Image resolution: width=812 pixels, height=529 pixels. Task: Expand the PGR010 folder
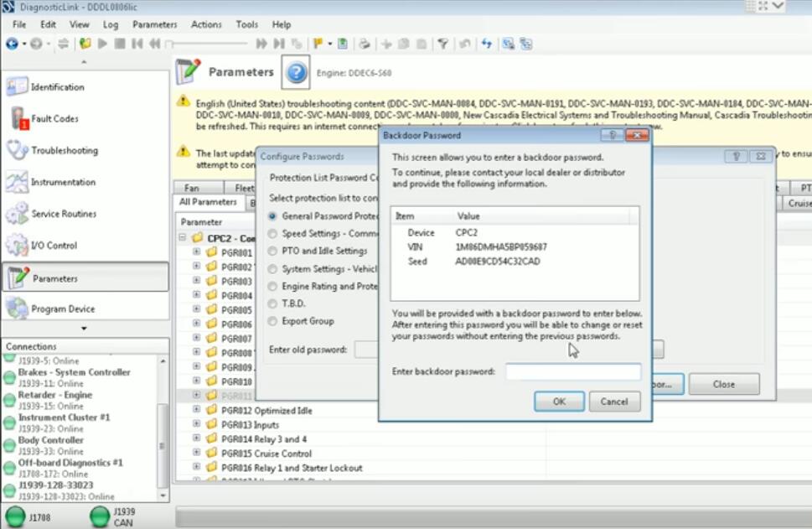197,381
